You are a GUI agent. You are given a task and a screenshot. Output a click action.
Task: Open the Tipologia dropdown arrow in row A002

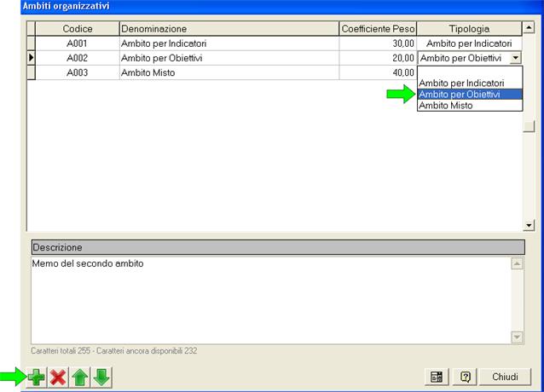(514, 58)
